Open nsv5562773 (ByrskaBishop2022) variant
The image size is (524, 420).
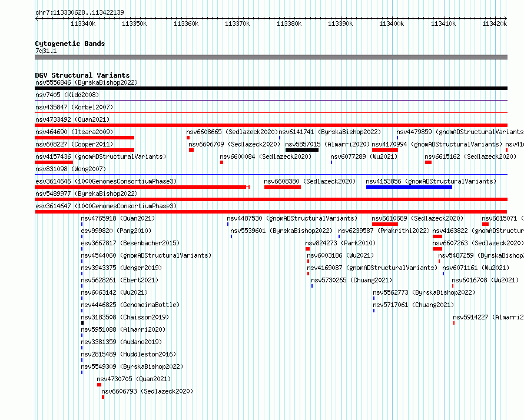click(x=424, y=292)
